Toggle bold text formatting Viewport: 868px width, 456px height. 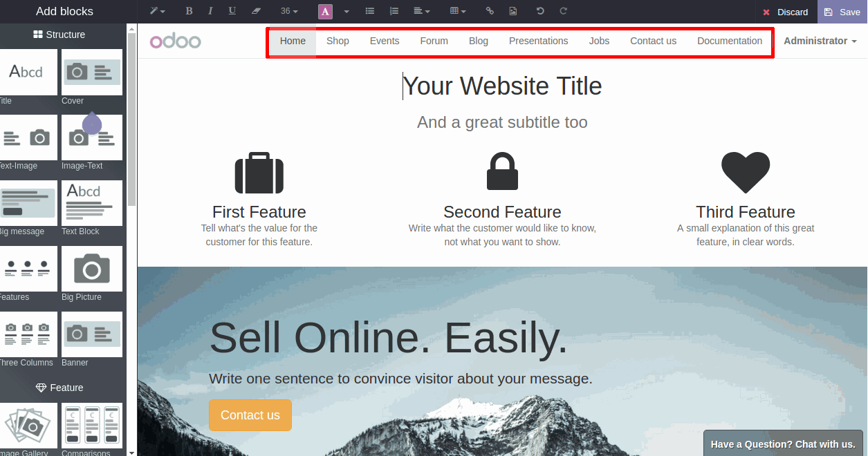click(190, 11)
